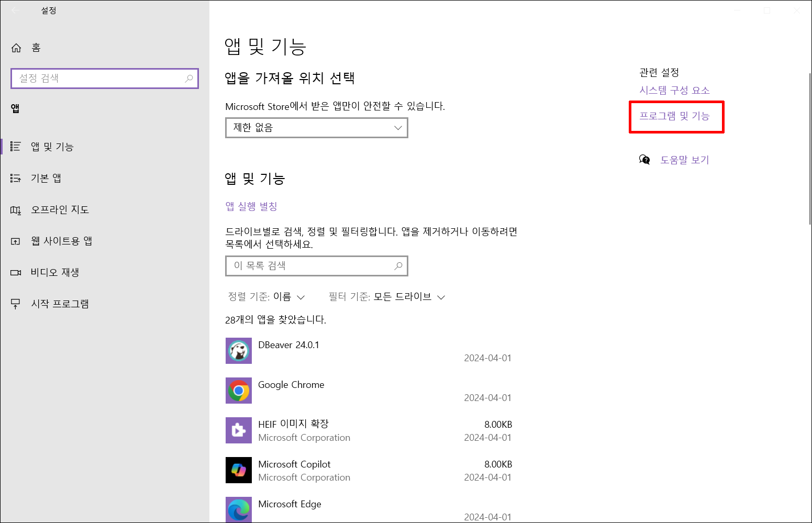The image size is (812, 523).
Task: Open the 정렬 기준 이름 sort dropdown
Action: click(266, 297)
